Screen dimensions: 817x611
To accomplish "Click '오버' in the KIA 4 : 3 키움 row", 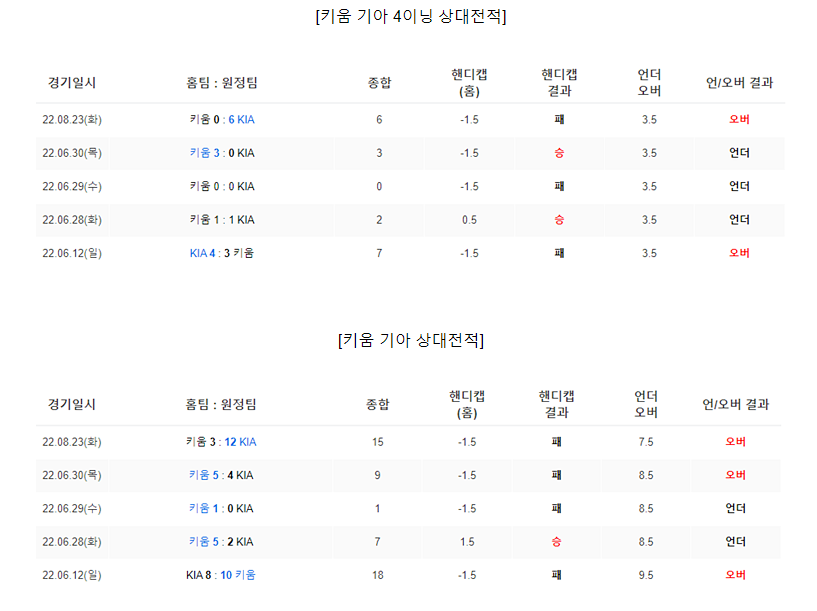I will click(739, 253).
